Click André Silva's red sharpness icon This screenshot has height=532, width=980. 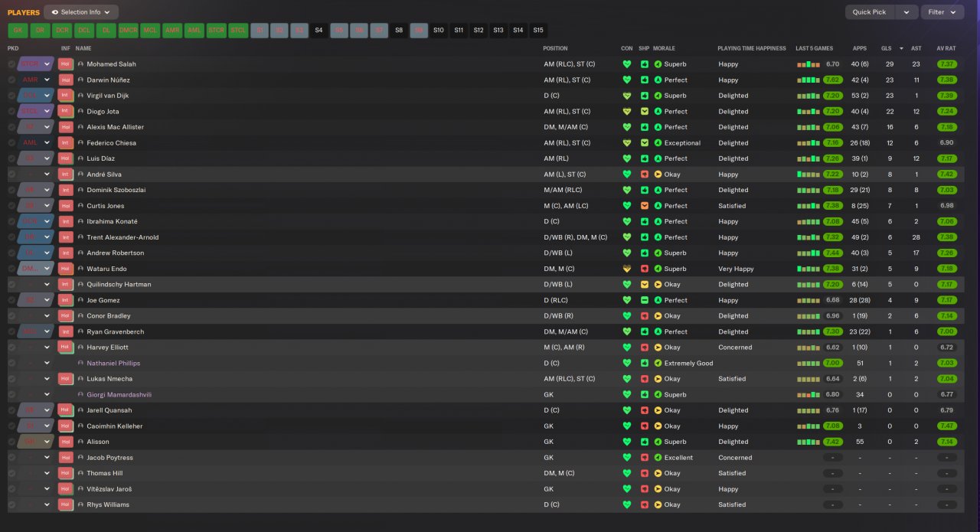(645, 175)
